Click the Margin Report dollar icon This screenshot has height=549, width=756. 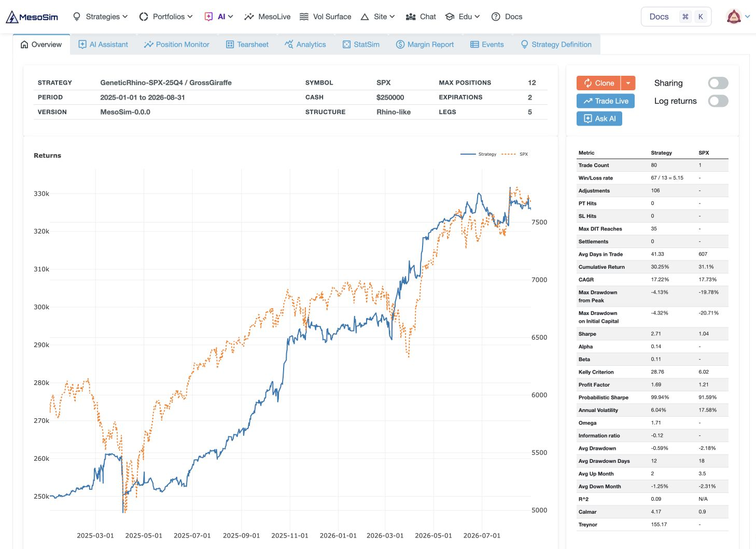click(400, 45)
